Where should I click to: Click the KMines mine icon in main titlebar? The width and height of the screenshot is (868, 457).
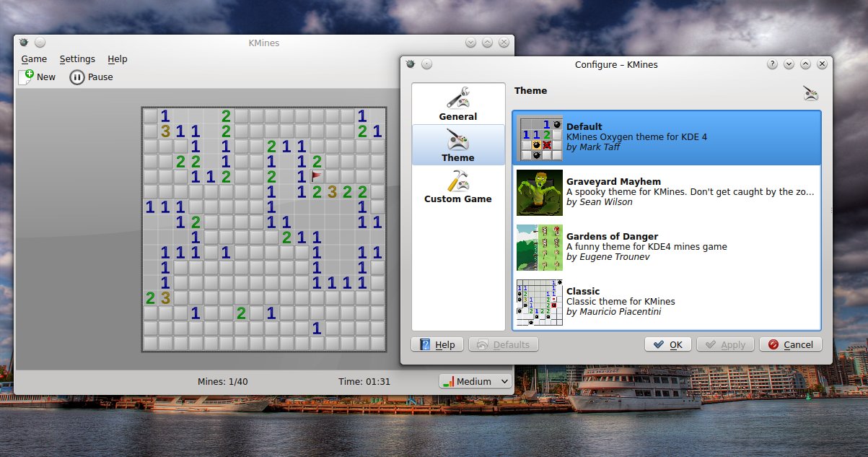(x=24, y=43)
